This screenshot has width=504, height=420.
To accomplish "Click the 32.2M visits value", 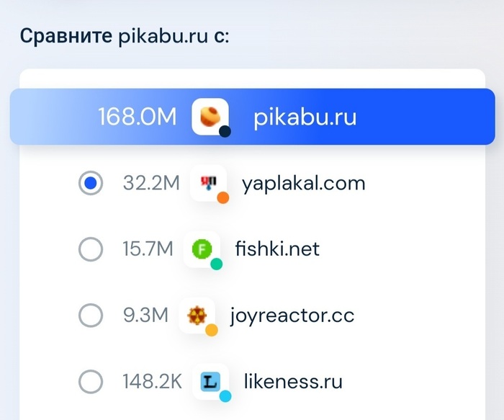I will pos(150,183).
